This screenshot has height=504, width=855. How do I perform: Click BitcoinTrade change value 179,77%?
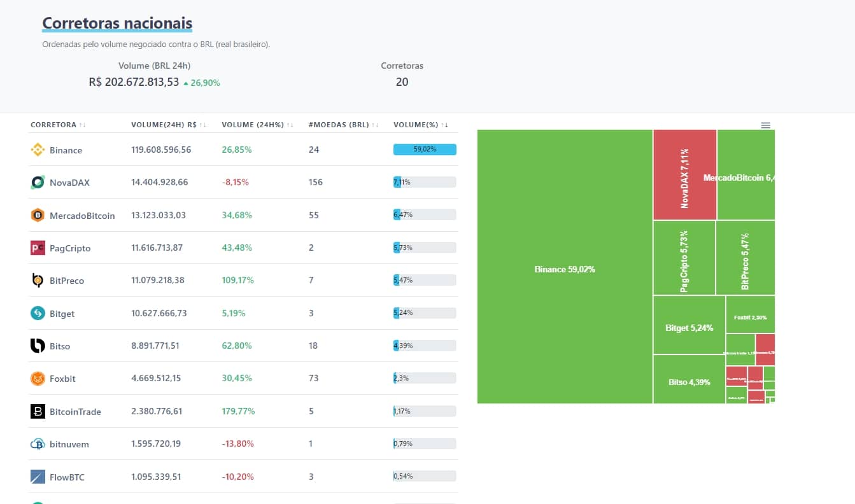coord(238,411)
